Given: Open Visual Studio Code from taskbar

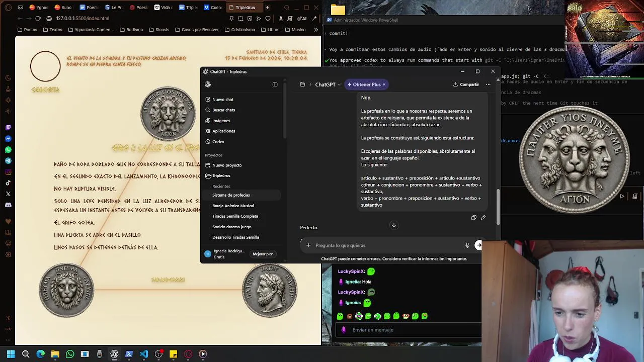Looking at the screenshot, I should tap(143, 354).
